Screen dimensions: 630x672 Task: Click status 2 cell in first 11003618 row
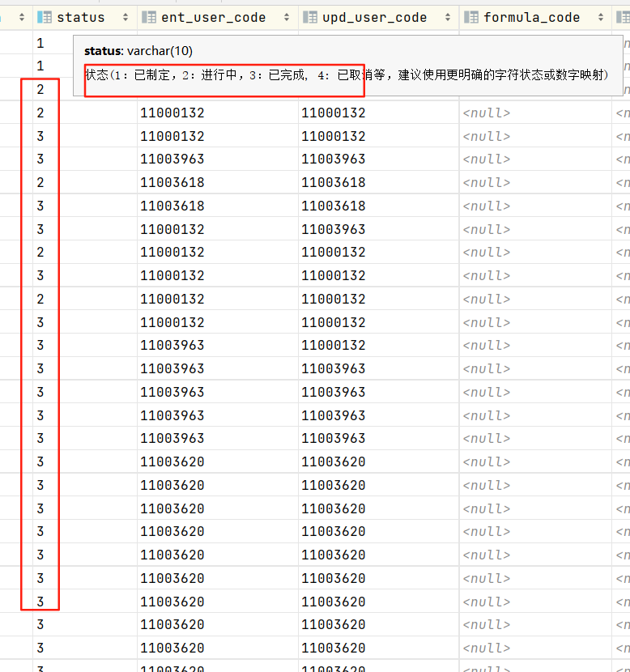(40, 183)
